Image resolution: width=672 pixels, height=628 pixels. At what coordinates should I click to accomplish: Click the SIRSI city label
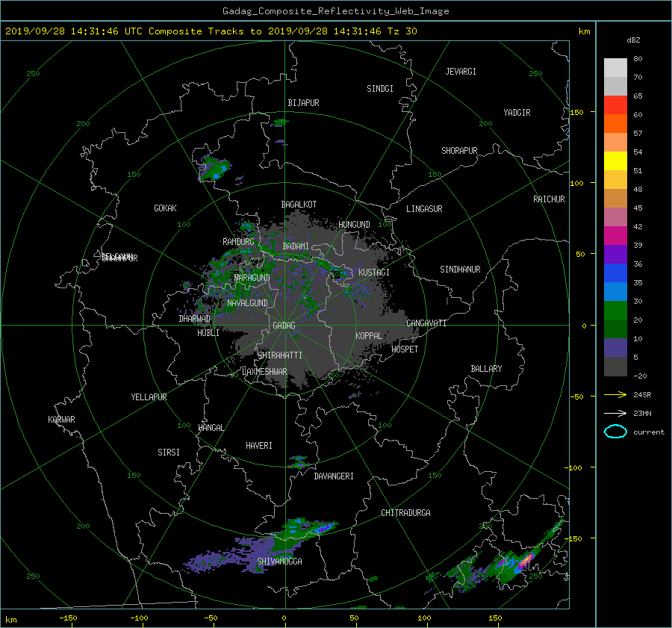click(169, 453)
